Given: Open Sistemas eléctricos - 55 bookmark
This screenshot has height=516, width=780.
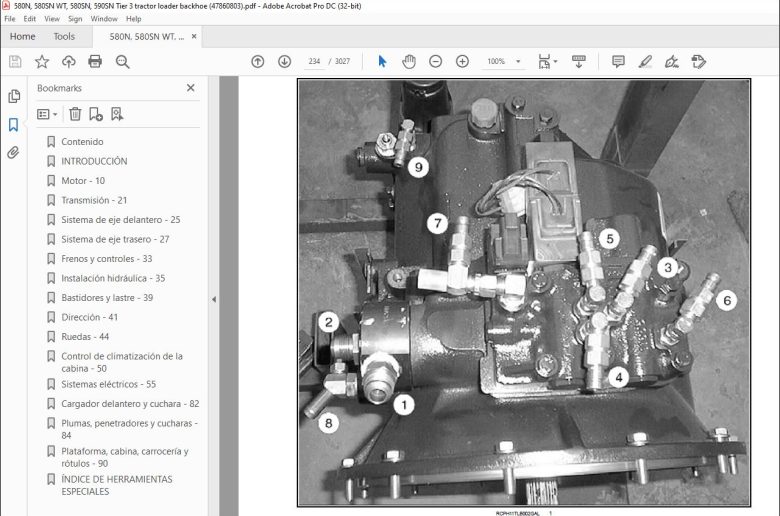Looking at the screenshot, I should click(108, 384).
